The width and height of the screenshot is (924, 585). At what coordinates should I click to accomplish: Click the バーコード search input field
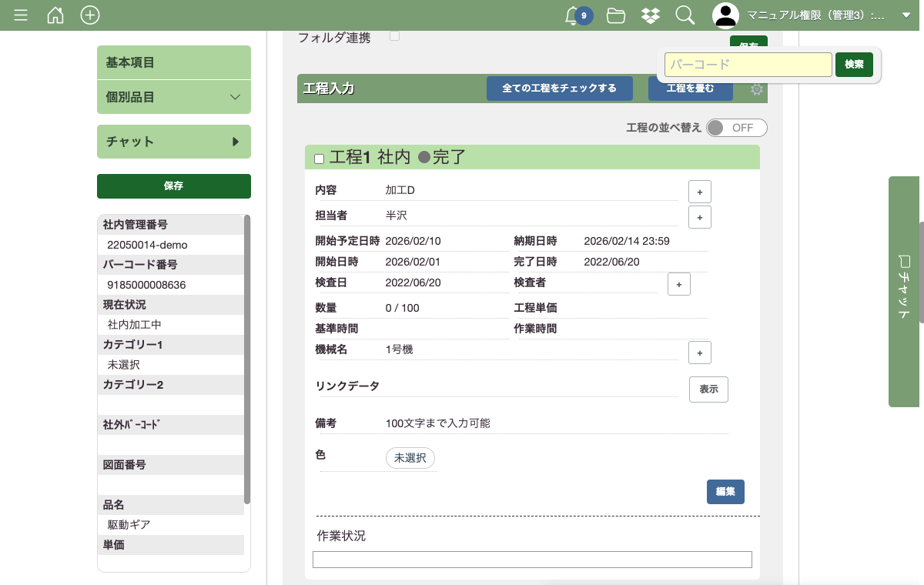pyautogui.click(x=748, y=65)
